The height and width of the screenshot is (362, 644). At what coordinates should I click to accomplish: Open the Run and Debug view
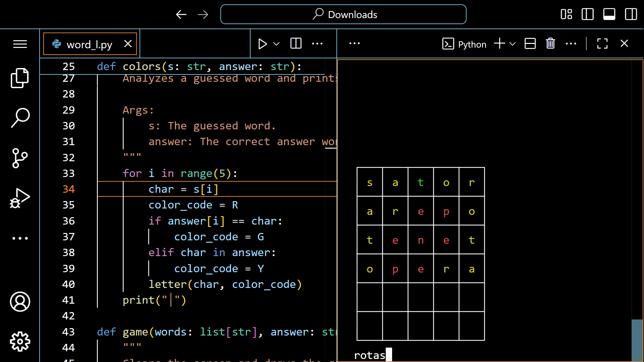(x=20, y=198)
